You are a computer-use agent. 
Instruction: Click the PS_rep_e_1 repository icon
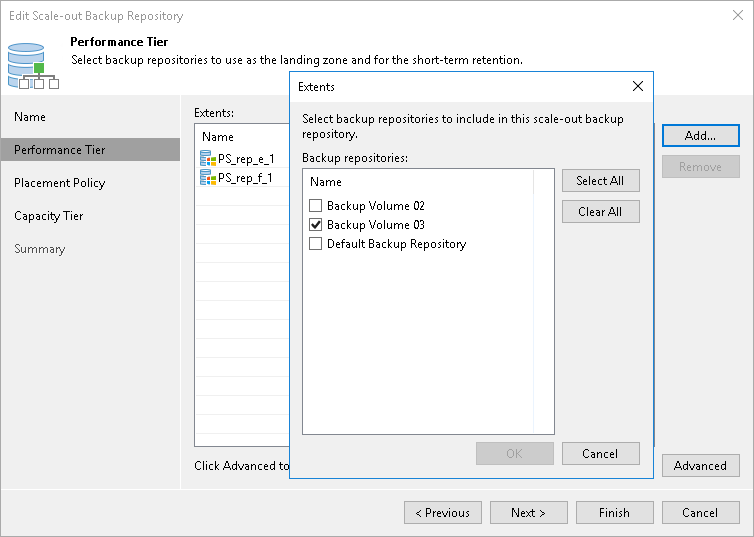[x=208, y=158]
